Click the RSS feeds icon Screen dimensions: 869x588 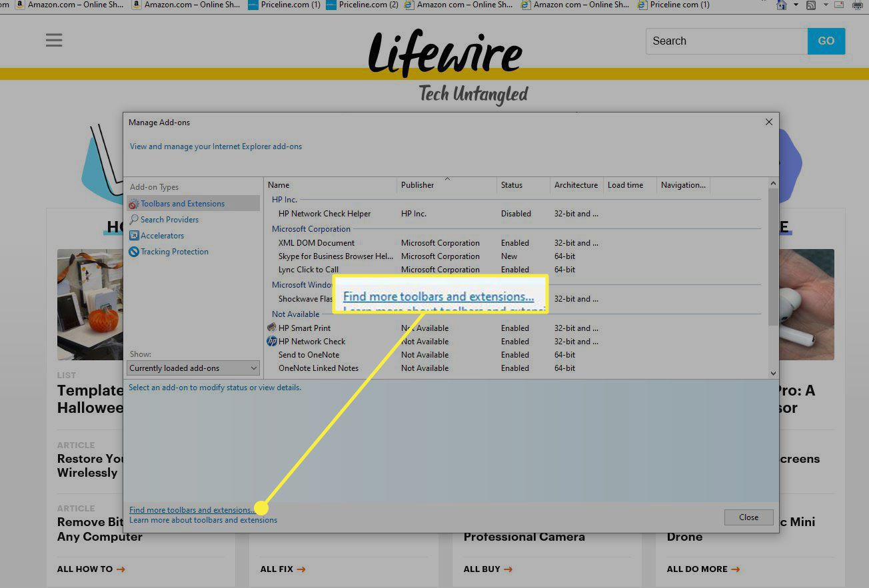(x=811, y=5)
